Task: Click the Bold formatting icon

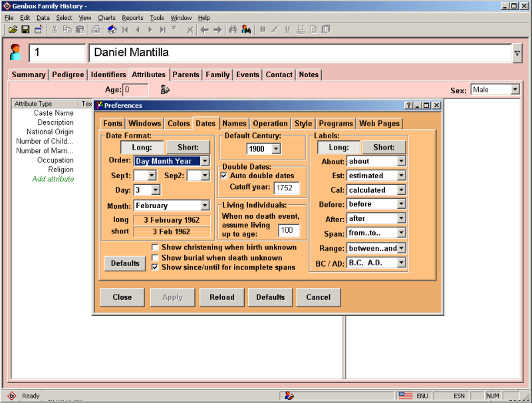Action: pos(262,29)
